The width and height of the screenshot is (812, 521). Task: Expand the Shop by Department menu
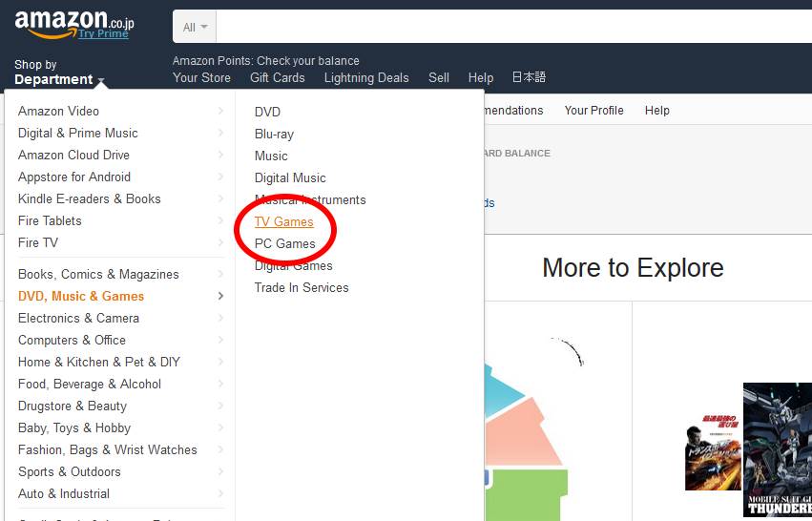[59, 72]
